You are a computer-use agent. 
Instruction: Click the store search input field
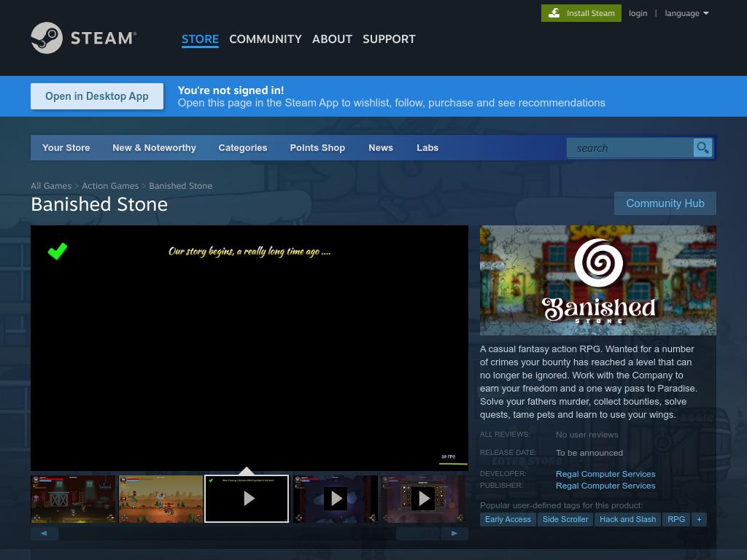pos(630,148)
